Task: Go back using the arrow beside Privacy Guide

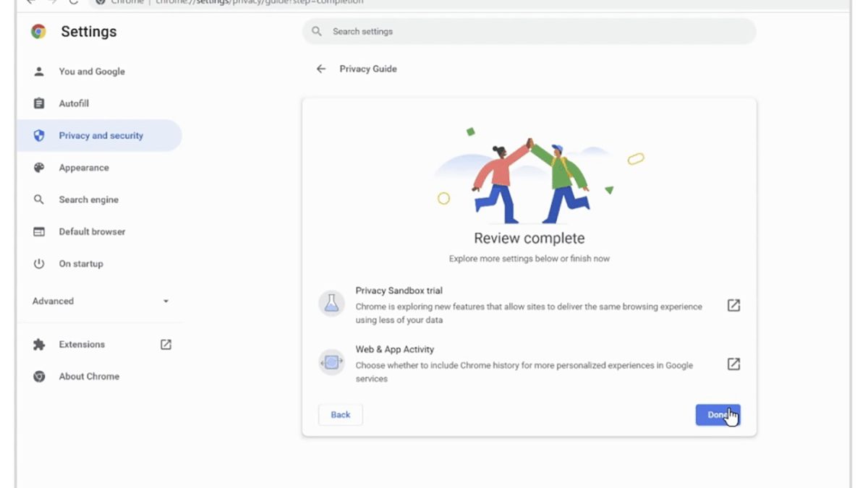Action: click(x=321, y=69)
